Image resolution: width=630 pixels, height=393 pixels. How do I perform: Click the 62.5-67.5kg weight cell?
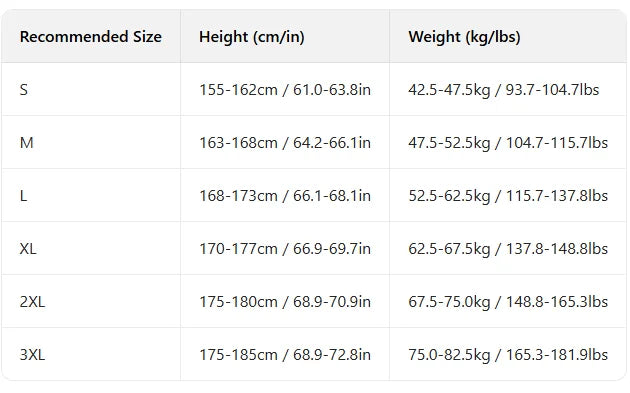tap(508, 248)
